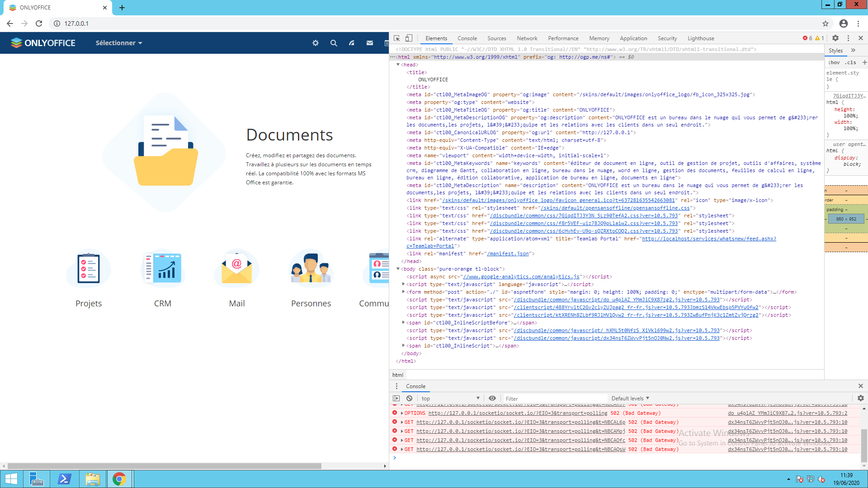868x488 pixels.
Task: Open ONLYOFFICE portal settings gear
Action: click(315, 42)
